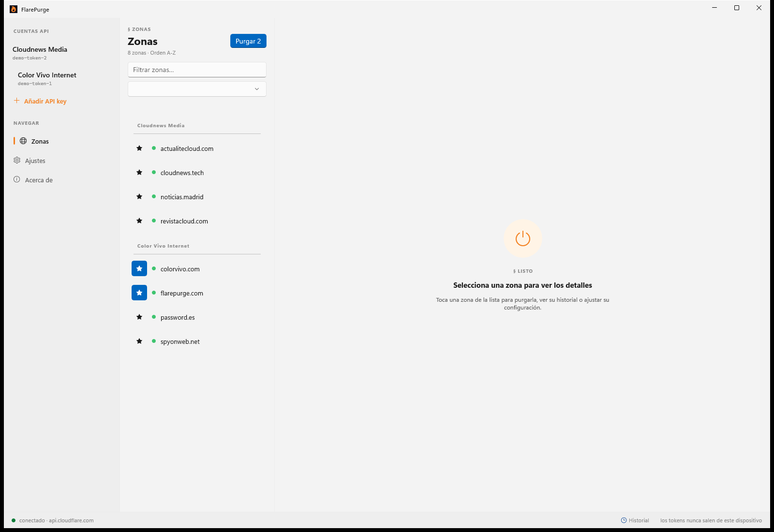Open the revistacloud.com zone

coord(197,221)
